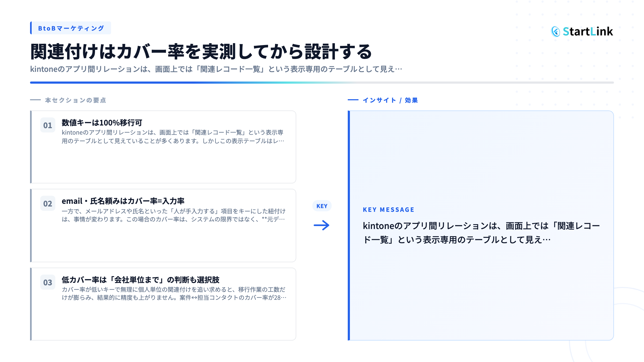This screenshot has height=362, width=644.
Task: Click the StartLink brand name text
Action: click(588, 32)
